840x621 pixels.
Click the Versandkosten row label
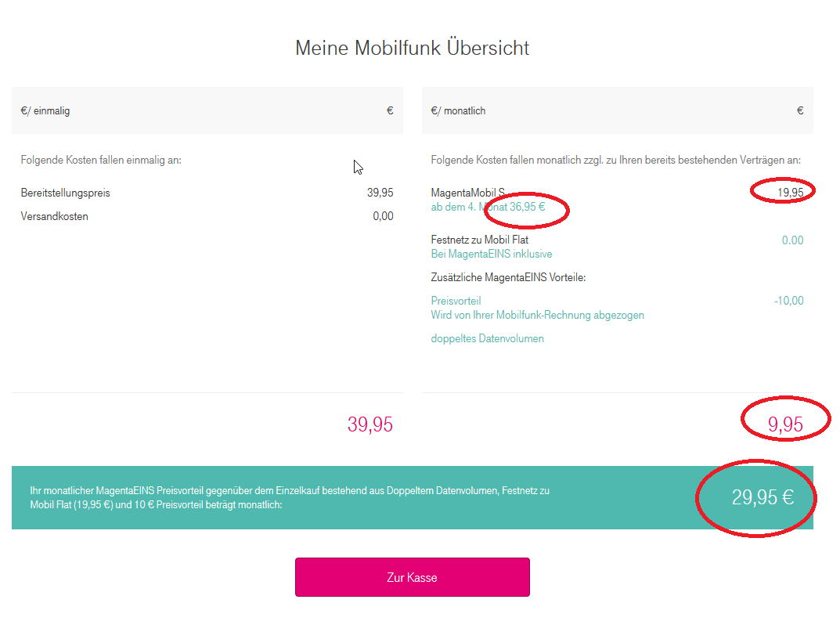point(54,216)
